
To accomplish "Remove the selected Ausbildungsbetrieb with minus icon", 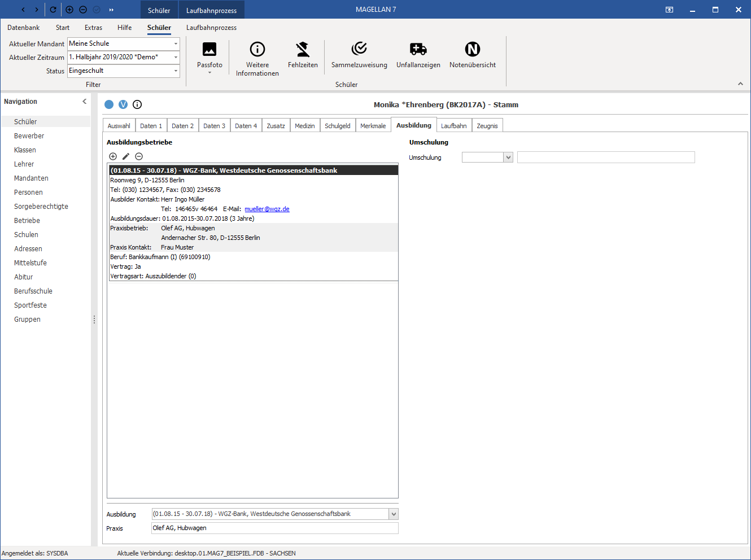I will (x=139, y=156).
